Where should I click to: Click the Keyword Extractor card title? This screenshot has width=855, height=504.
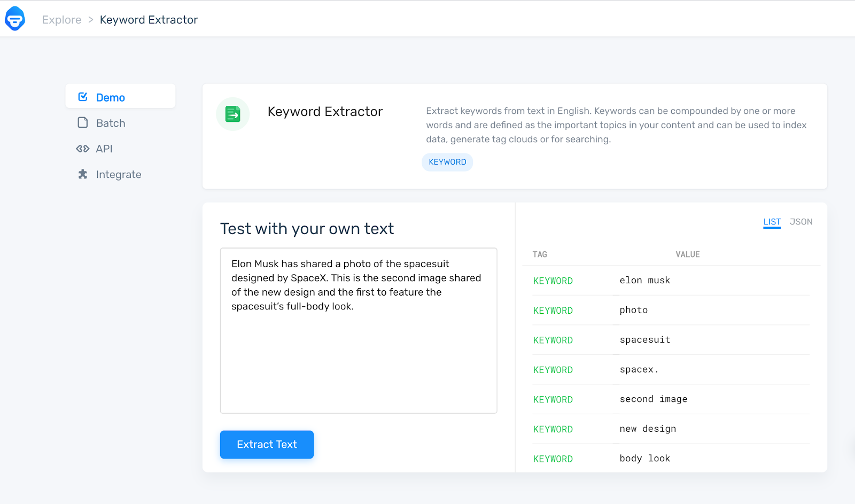325,112
